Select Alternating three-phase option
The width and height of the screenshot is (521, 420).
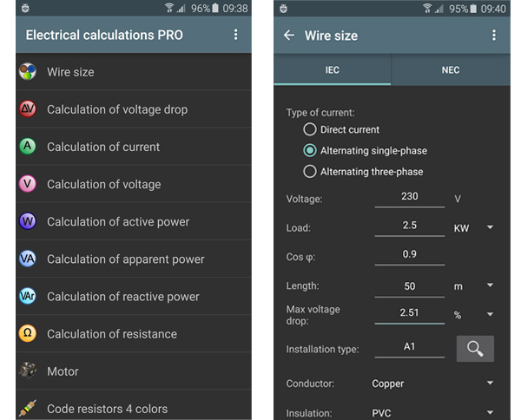tap(310, 172)
